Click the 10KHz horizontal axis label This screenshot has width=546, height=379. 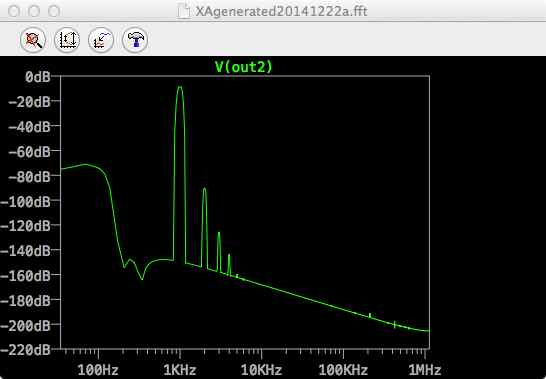click(262, 370)
